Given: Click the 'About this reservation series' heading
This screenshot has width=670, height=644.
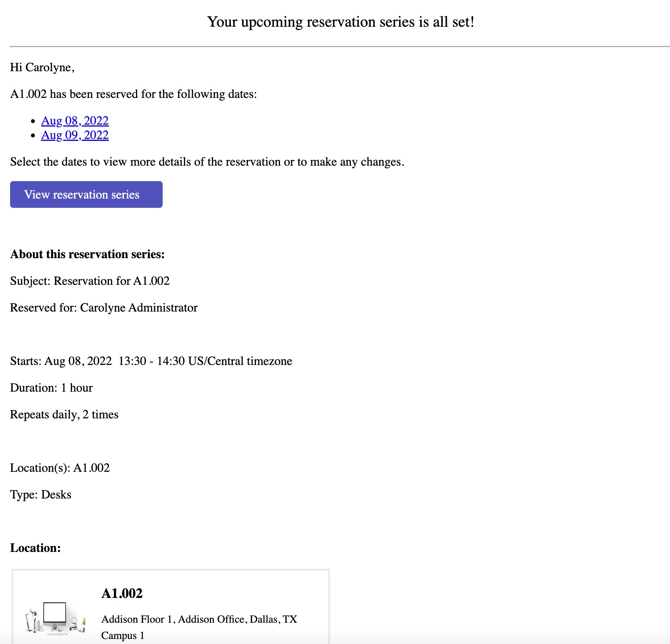Looking at the screenshot, I should click(88, 254).
